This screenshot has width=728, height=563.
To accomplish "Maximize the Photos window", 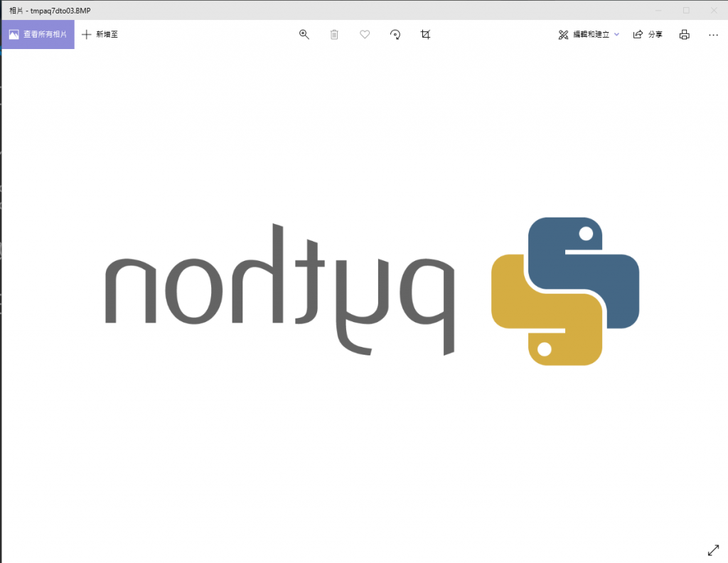I will [686, 10].
